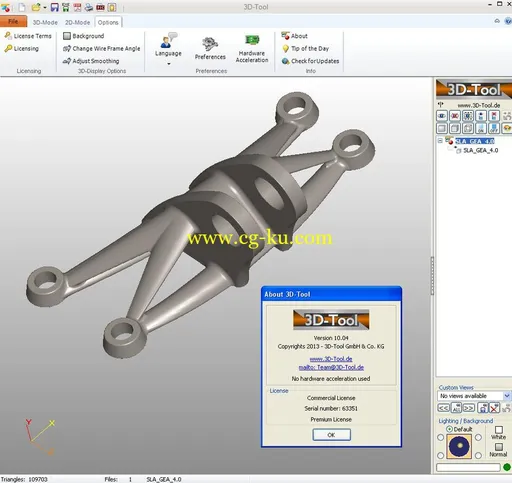Select the child SLA_GEA_4.0 part in tree
This screenshot has width=512, height=483.
tap(481, 150)
